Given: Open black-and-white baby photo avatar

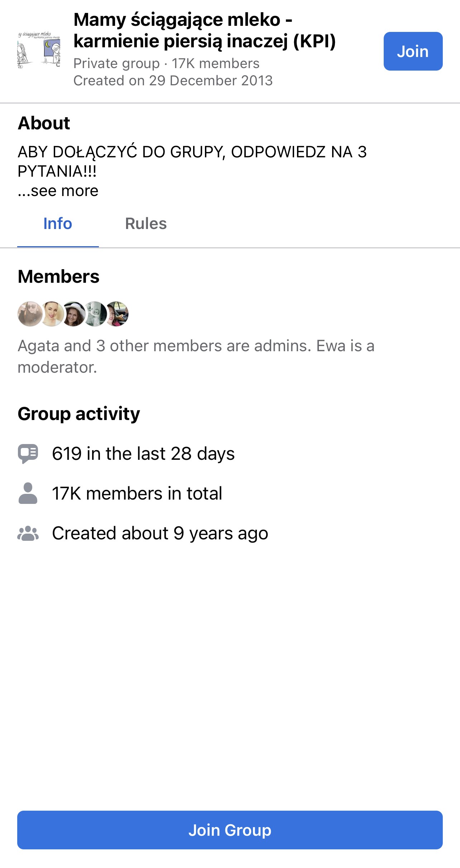Looking at the screenshot, I should 95,314.
